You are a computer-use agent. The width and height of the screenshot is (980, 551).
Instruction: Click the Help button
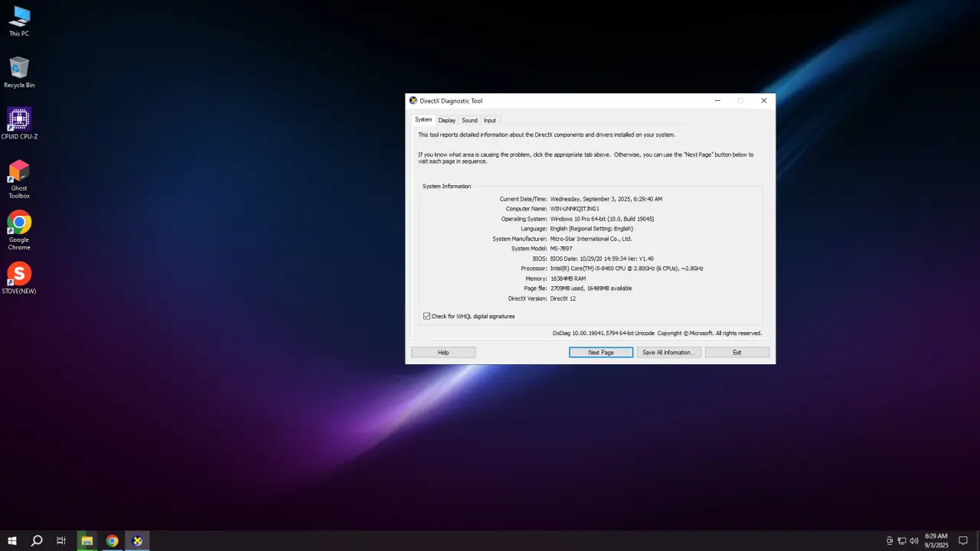[x=443, y=353]
